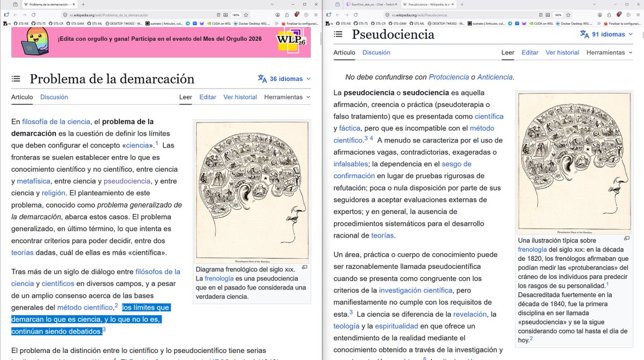This screenshot has width=644, height=360.
Task: Open new tab in right window
Action: point(462,4)
